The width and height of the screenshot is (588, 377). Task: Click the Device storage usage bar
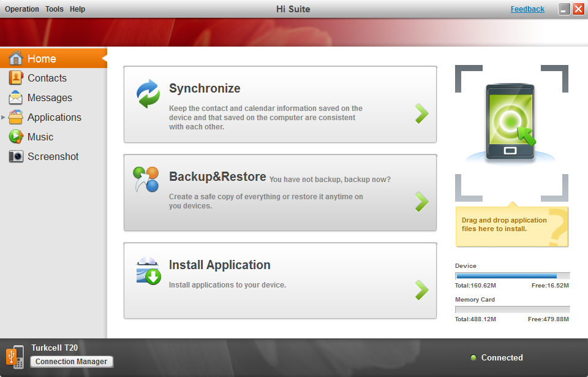click(x=512, y=276)
